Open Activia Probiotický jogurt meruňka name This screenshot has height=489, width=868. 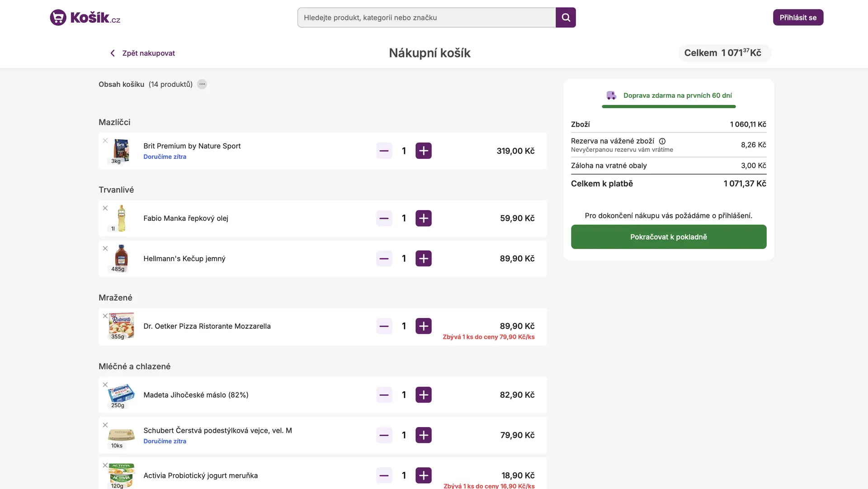pyautogui.click(x=201, y=475)
